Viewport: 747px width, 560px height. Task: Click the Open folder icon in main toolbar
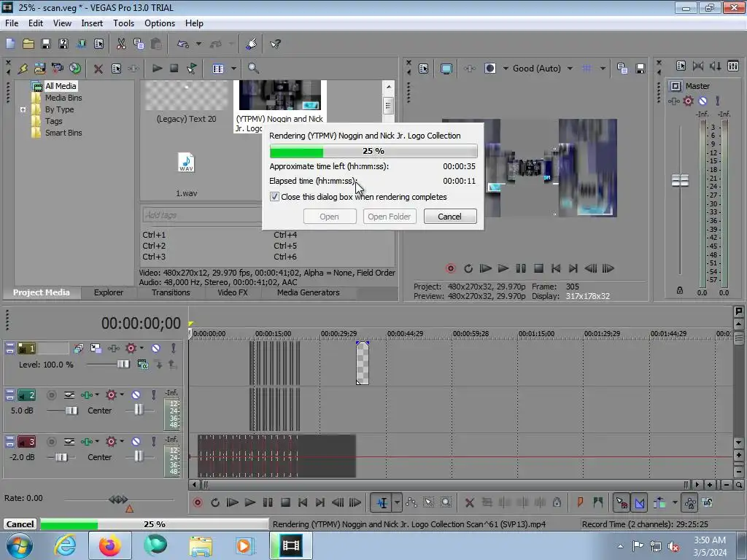point(28,44)
